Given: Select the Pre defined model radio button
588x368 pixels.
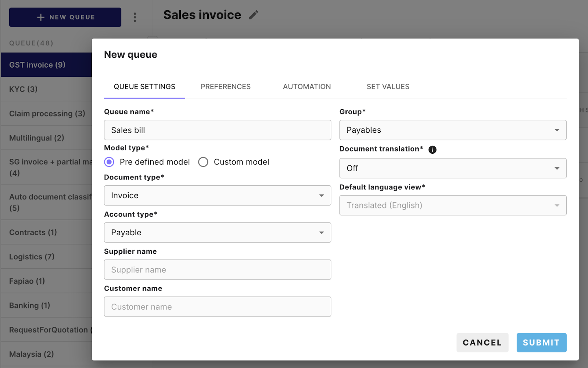Looking at the screenshot, I should pyautogui.click(x=109, y=162).
